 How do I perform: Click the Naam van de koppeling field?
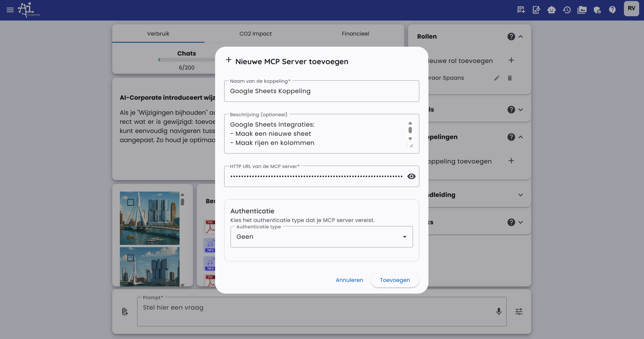coord(321,91)
